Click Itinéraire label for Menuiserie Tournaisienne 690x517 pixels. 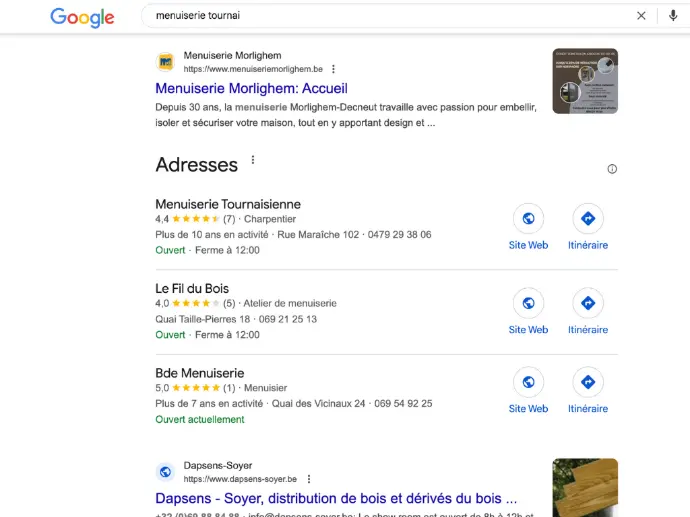588,245
